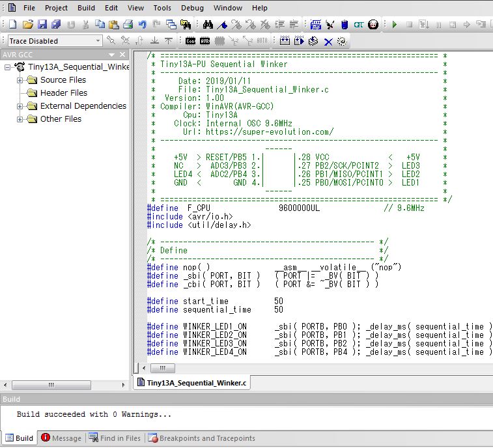This screenshot has height=448, width=493.
Task: Toggle bookmark with the blue flag icon
Action: [223, 25]
